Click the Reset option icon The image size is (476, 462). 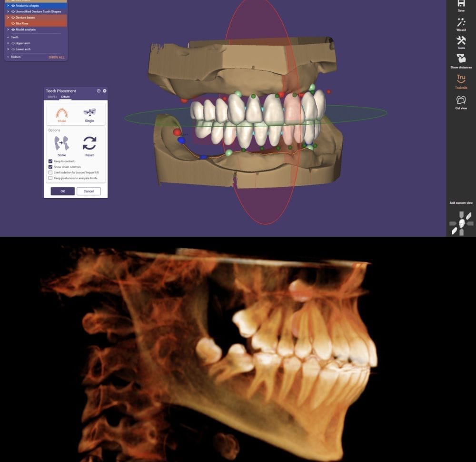click(x=90, y=143)
